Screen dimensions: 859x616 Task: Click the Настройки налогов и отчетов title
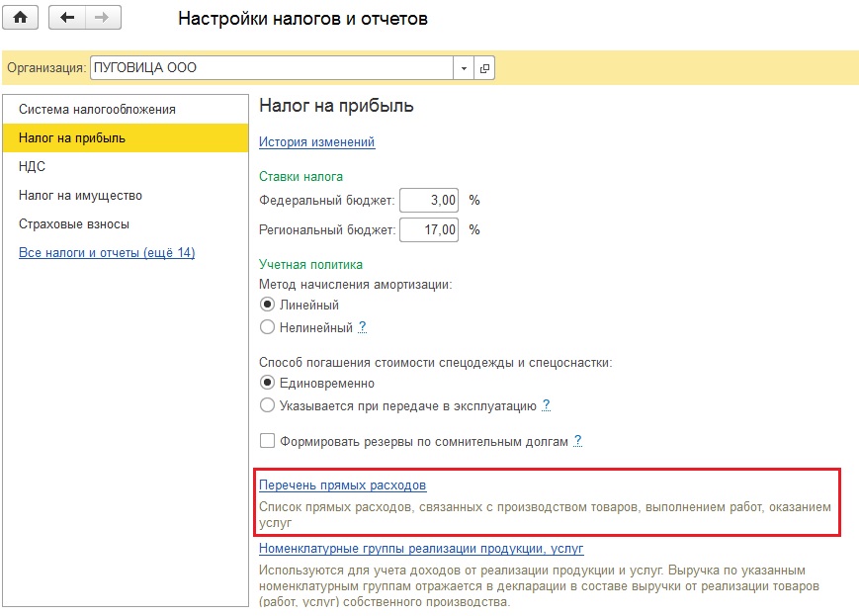[302, 19]
